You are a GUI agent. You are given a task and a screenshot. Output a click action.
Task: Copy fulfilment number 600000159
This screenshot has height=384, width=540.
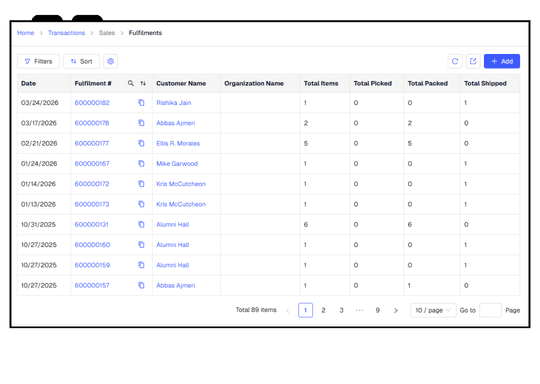click(x=141, y=265)
